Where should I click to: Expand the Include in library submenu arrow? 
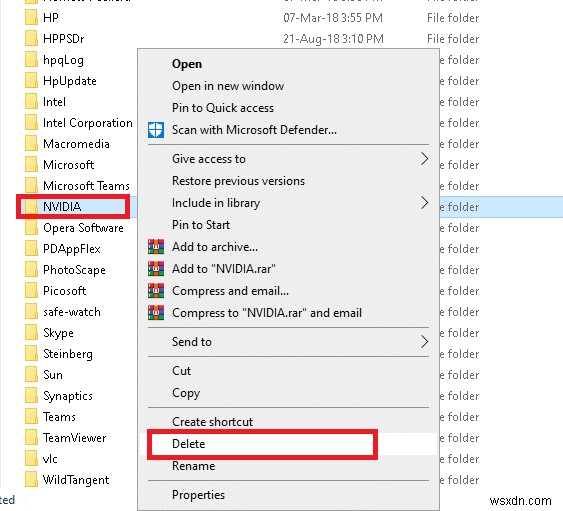coord(424,203)
